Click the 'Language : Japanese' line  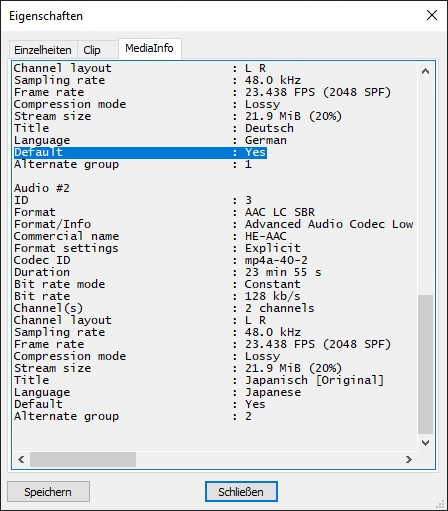(157, 392)
